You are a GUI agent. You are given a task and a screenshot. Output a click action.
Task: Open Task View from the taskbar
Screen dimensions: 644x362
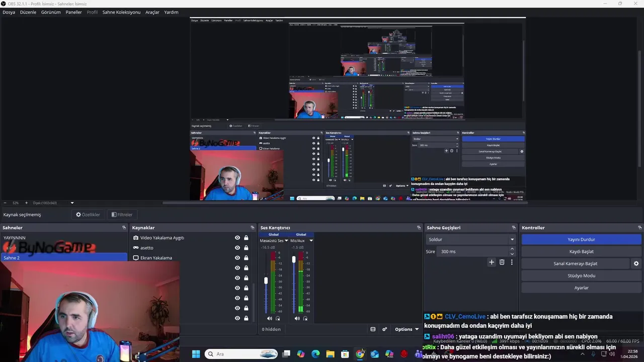pyautogui.click(x=286, y=354)
